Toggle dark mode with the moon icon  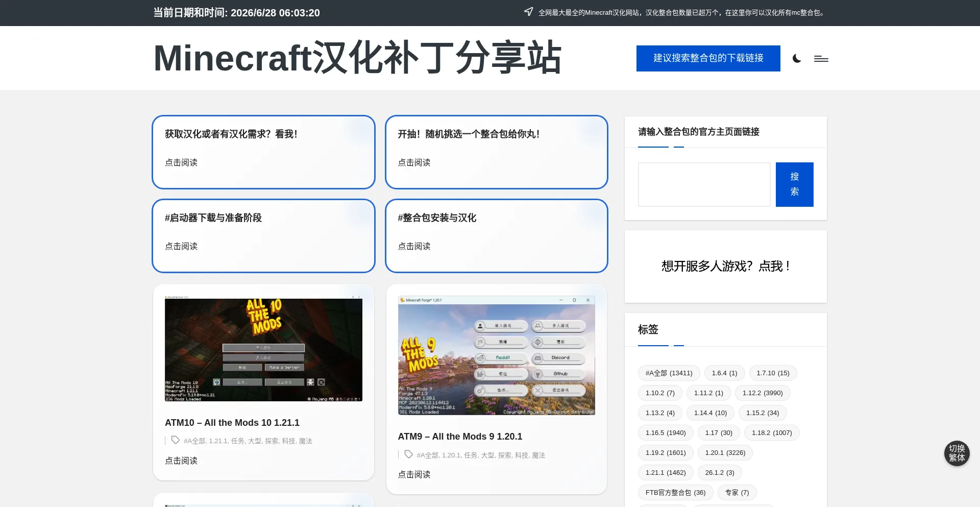coord(797,59)
